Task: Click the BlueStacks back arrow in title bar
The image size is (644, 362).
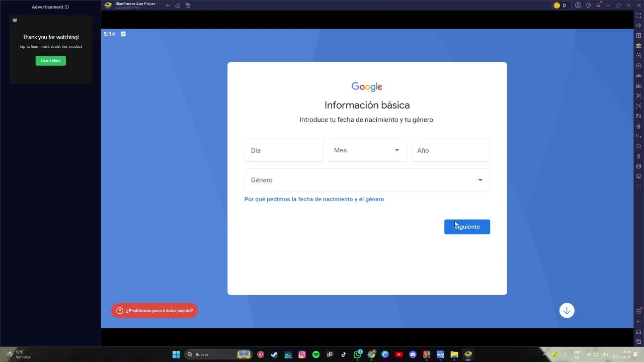Action: 168,6
